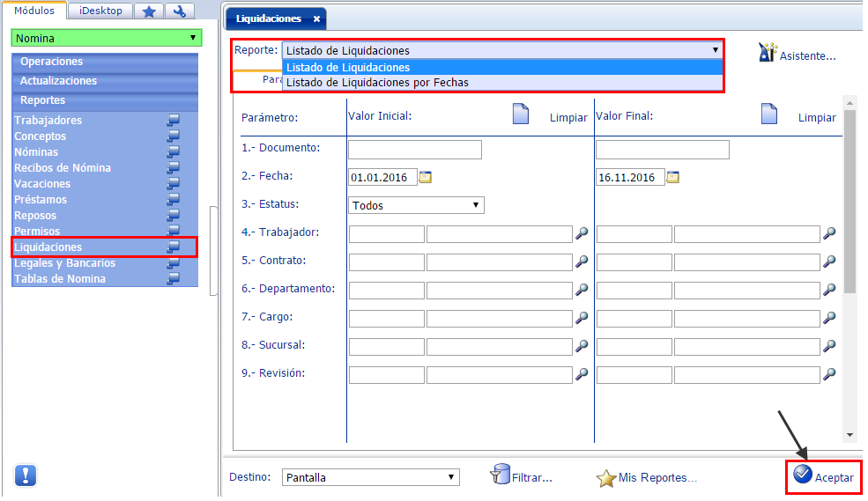Click report icon next to Vacaciones

coord(174,183)
